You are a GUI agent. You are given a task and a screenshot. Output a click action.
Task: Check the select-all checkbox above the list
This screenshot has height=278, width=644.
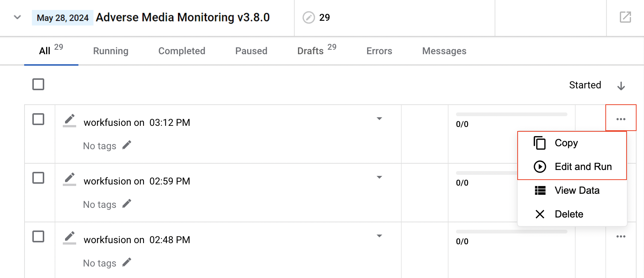(38, 84)
